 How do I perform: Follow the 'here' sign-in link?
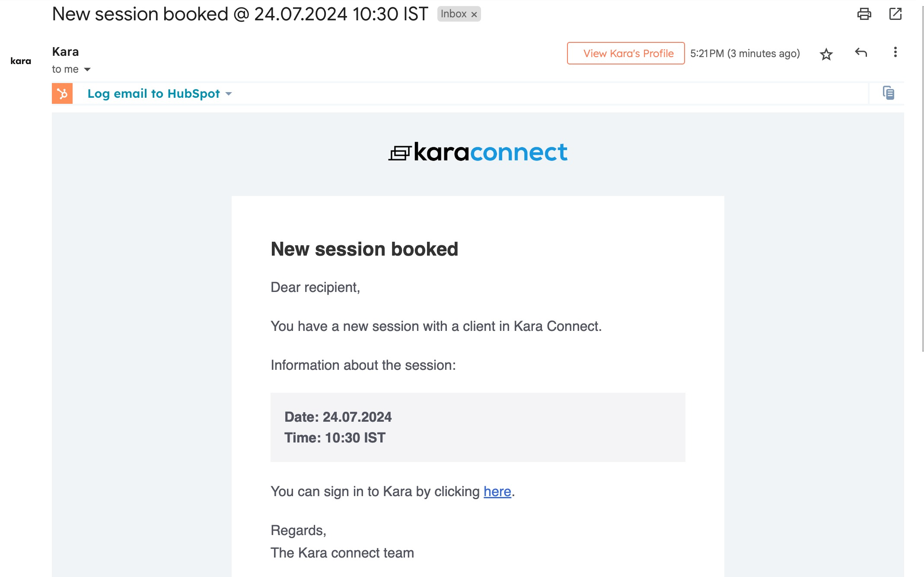[497, 491]
